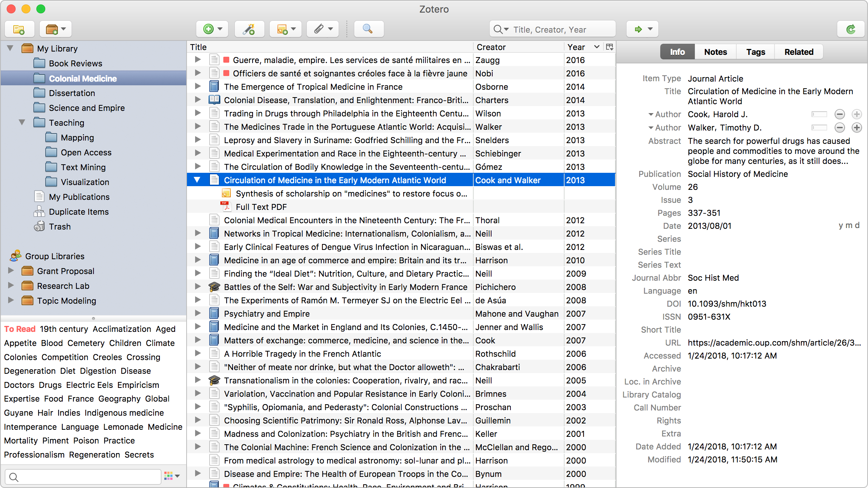
Task: Click the search magnifier icon in toolbar
Action: pos(367,29)
